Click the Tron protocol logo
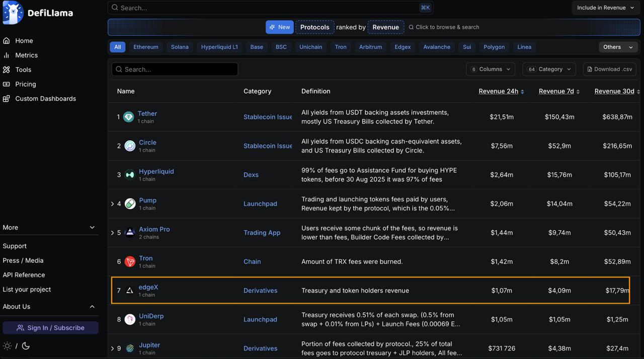 point(130,261)
